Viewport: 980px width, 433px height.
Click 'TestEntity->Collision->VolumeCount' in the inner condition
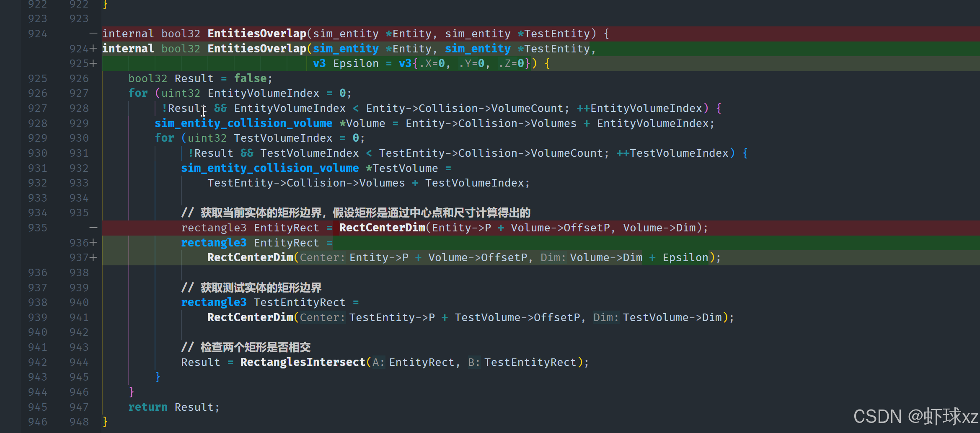pos(491,153)
